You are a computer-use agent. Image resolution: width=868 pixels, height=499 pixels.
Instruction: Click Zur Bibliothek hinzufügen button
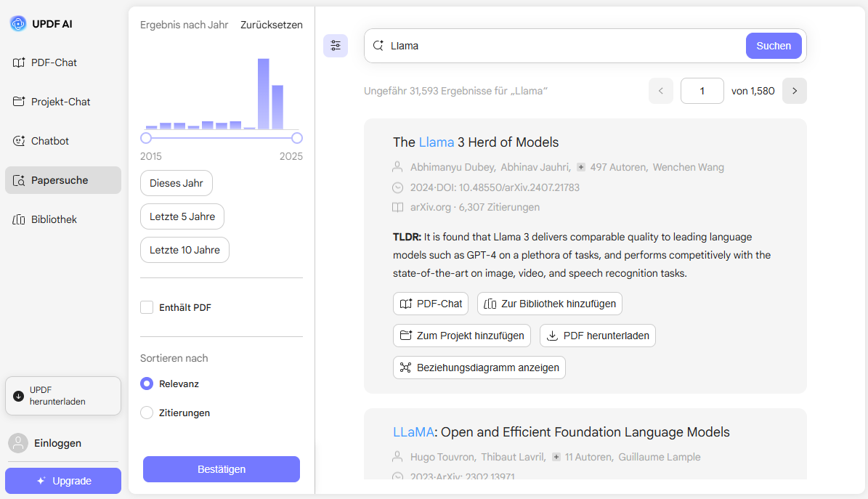pyautogui.click(x=550, y=304)
